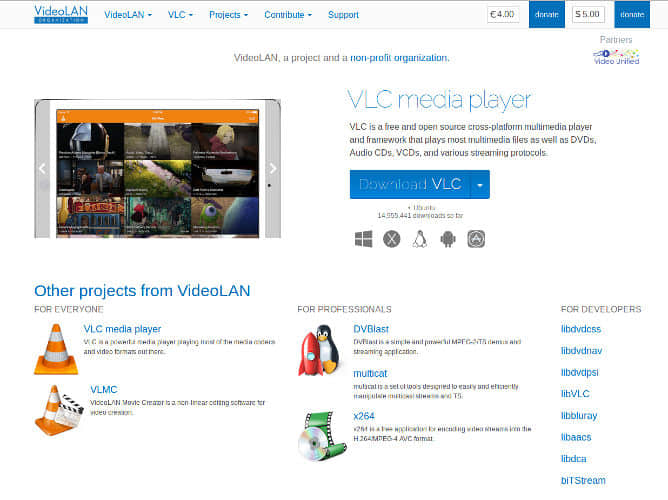The height and width of the screenshot is (500, 668).
Task: Click the VLC traffic cone icon
Action: (x=56, y=349)
